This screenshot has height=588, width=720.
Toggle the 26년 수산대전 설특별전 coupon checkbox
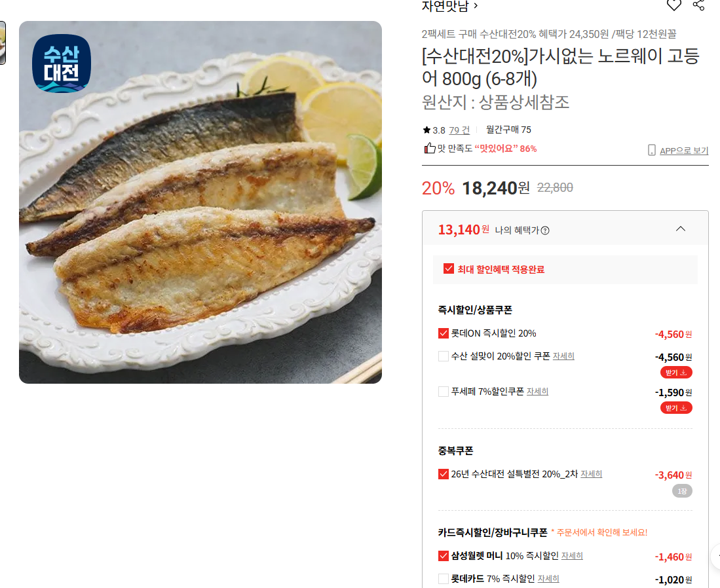tap(443, 473)
